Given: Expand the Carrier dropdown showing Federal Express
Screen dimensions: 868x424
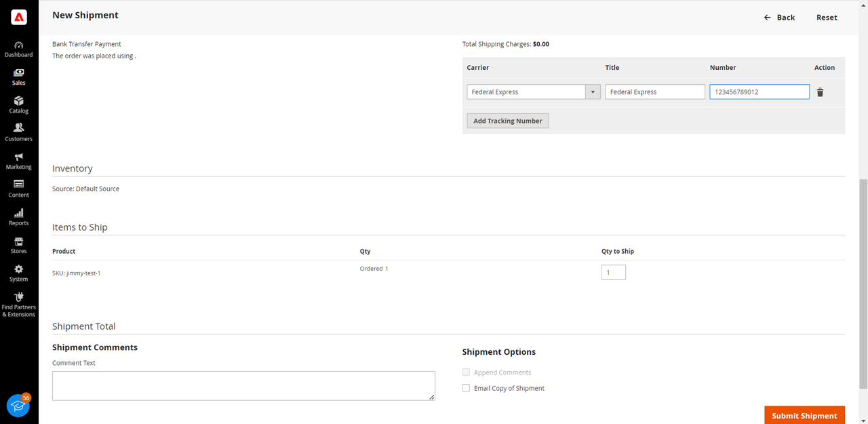Looking at the screenshot, I should [x=533, y=92].
